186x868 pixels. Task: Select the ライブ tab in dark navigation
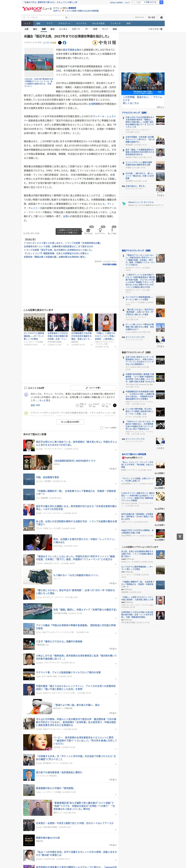(x=49, y=24)
